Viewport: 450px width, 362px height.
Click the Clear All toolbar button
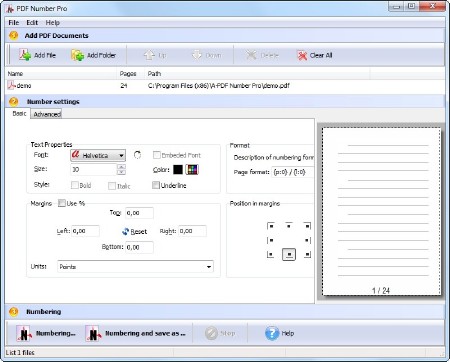pos(315,55)
